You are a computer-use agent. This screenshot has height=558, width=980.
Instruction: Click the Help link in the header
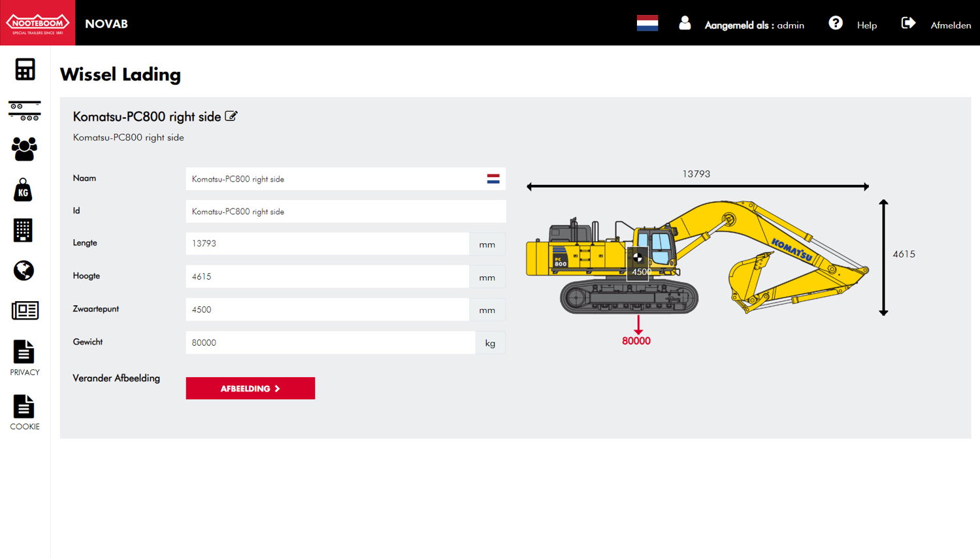[867, 25]
